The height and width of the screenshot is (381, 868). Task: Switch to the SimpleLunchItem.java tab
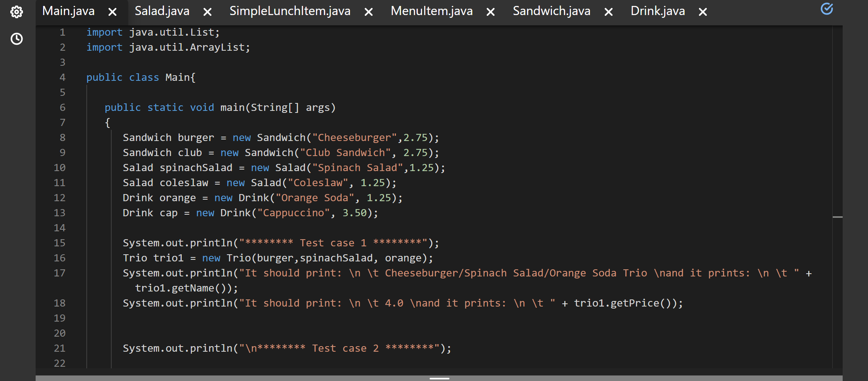click(290, 11)
